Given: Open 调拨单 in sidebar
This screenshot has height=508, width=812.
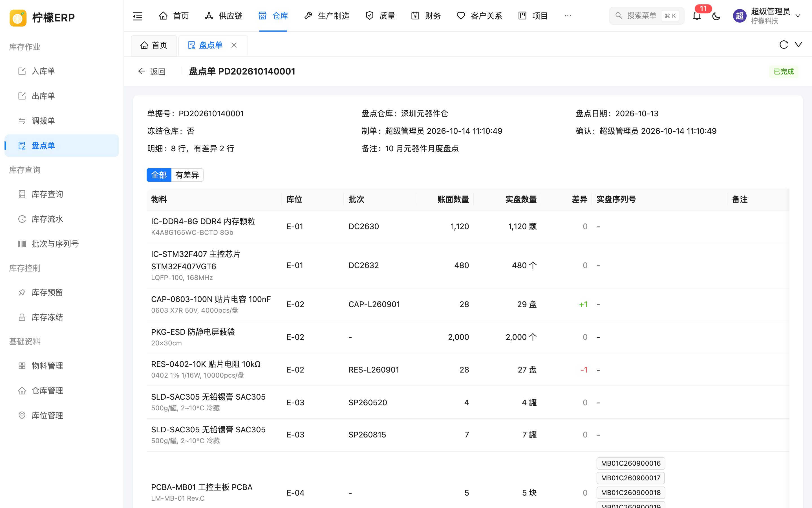Looking at the screenshot, I should (62, 121).
